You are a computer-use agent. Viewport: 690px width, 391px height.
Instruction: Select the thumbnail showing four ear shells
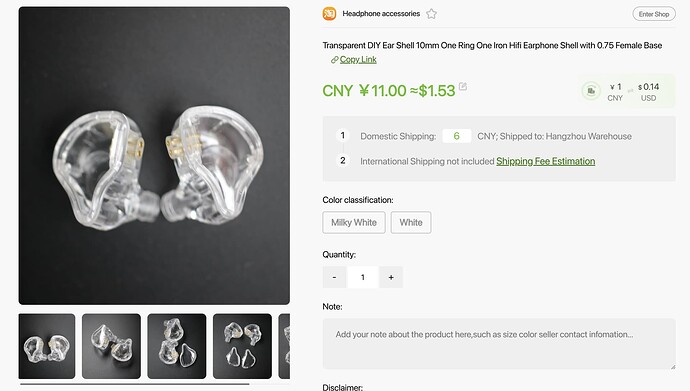tap(242, 346)
